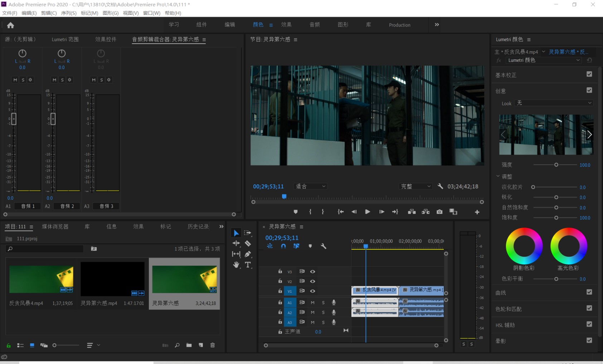The width and height of the screenshot is (603, 364).
Task: Toggle the 基本校正 checkbox
Action: pos(589,74)
